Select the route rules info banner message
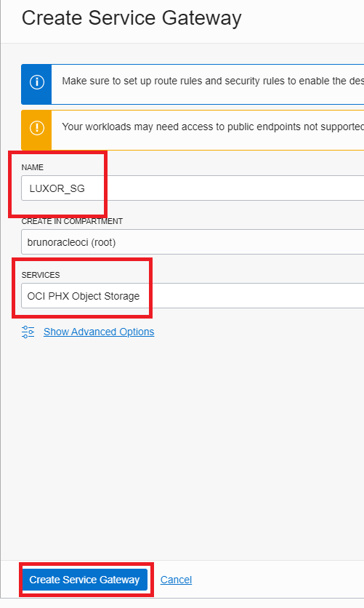Viewport: 364px width, 608px height. 213,81
